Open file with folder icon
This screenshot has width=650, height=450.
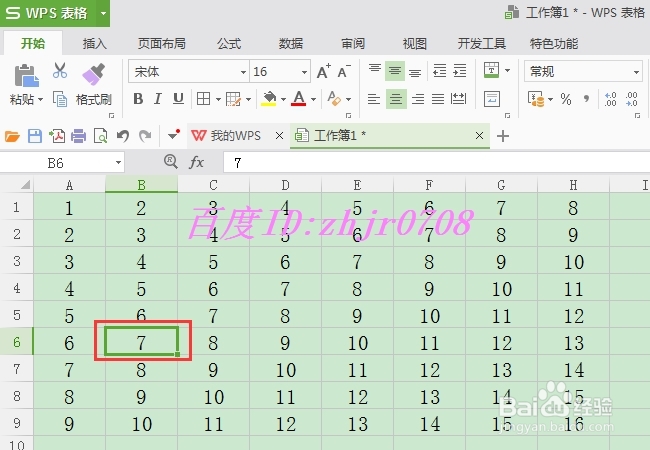click(12, 136)
